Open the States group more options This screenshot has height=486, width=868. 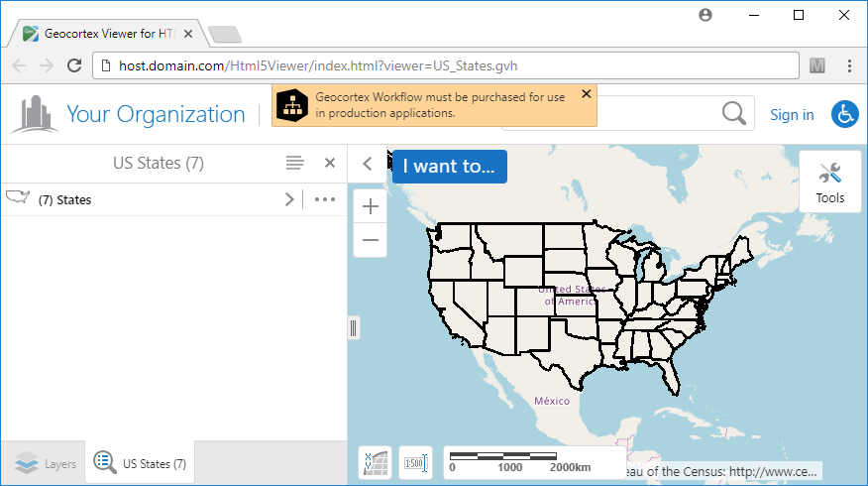(325, 199)
